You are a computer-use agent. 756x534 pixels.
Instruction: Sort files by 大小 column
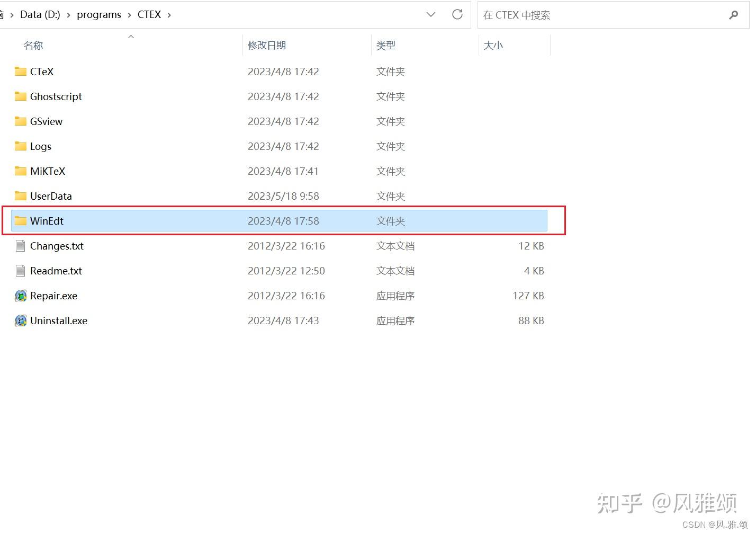point(493,45)
